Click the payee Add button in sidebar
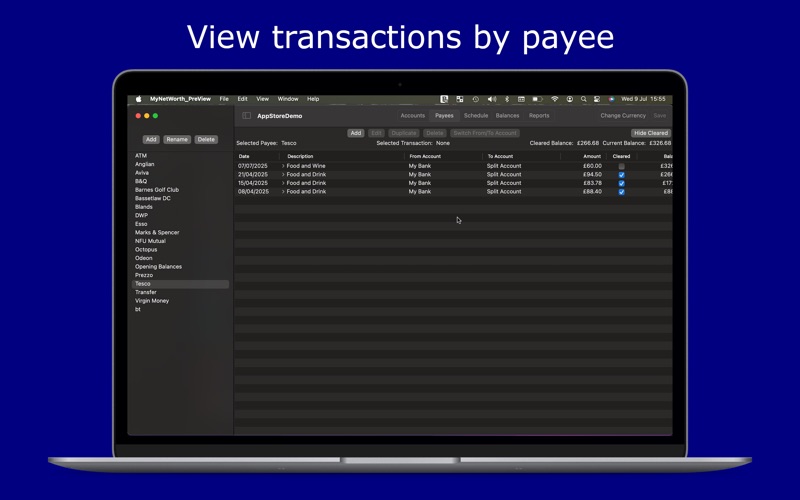800x500 pixels. pos(151,139)
